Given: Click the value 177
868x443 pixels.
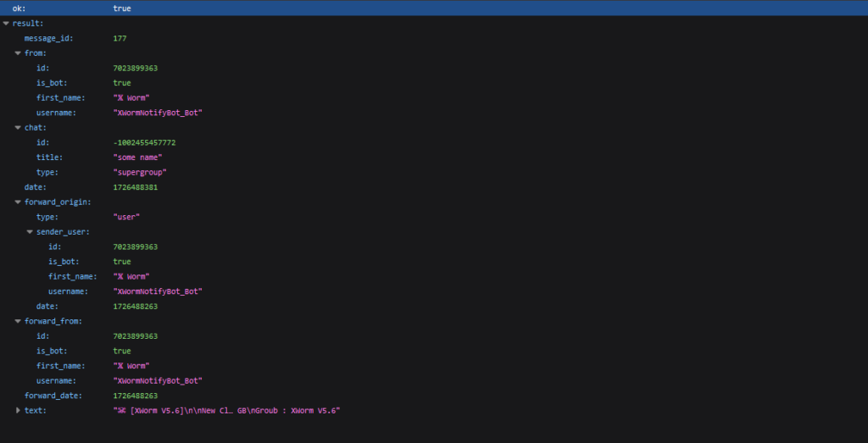Looking at the screenshot, I should (x=120, y=38).
